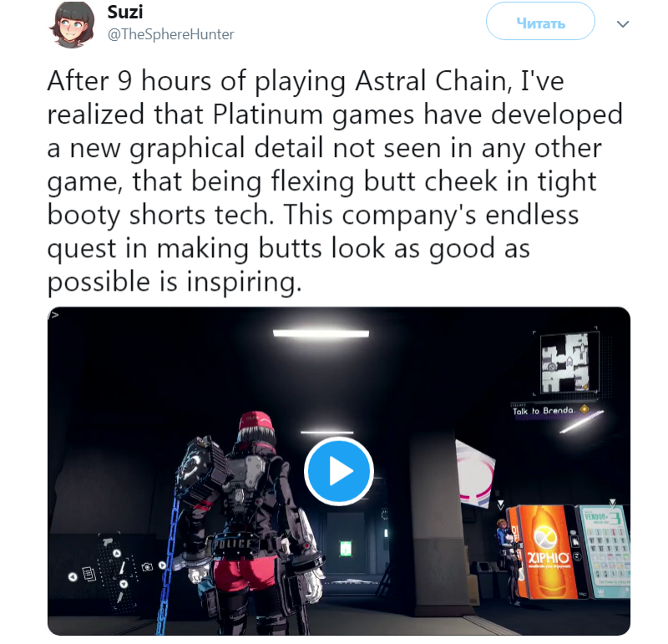Click the Читать follow button
The width and height of the screenshot is (668, 644).
coord(540,22)
